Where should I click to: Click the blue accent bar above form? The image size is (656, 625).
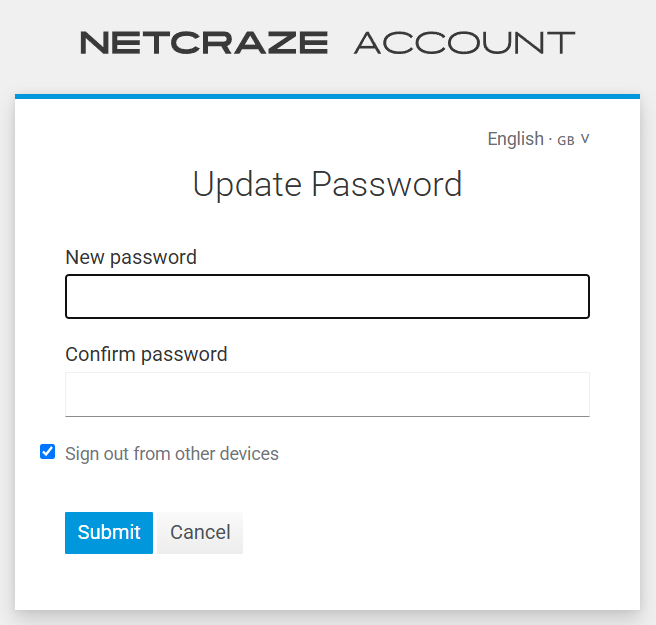(327, 96)
